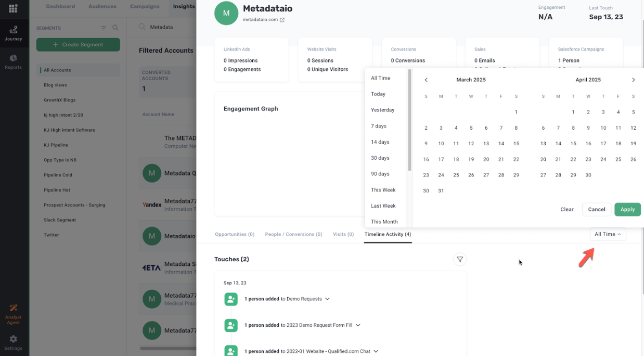Select the Today preset
The image size is (644, 356).
pos(378,94)
